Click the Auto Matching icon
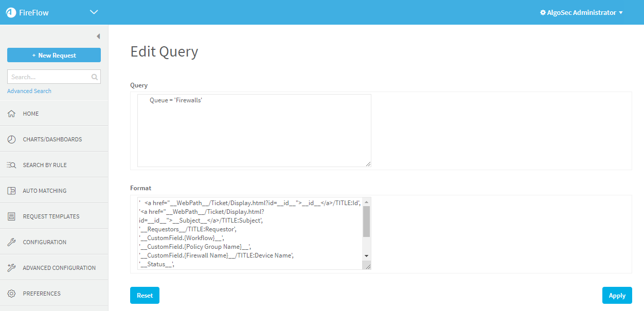644x311 pixels. [x=11, y=191]
